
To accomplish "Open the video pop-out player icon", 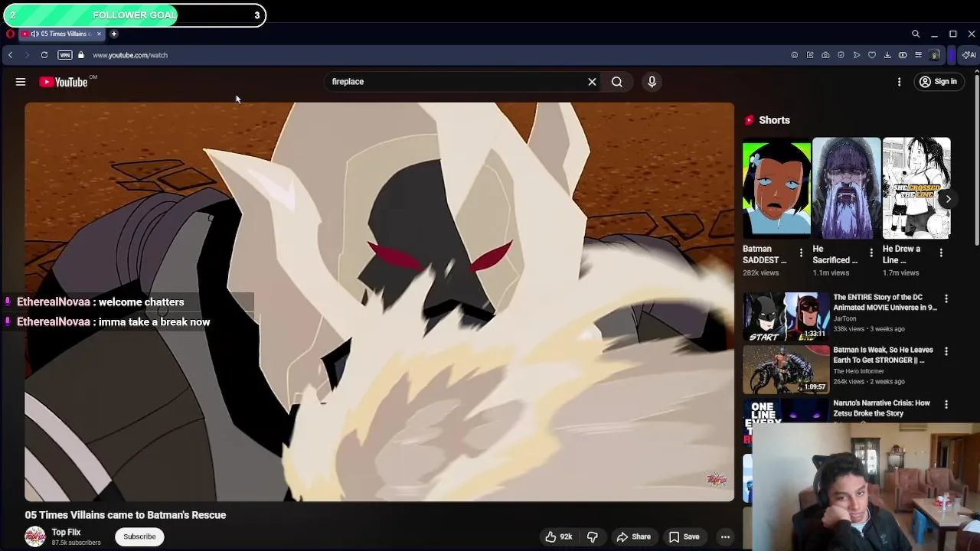I will click(x=903, y=55).
